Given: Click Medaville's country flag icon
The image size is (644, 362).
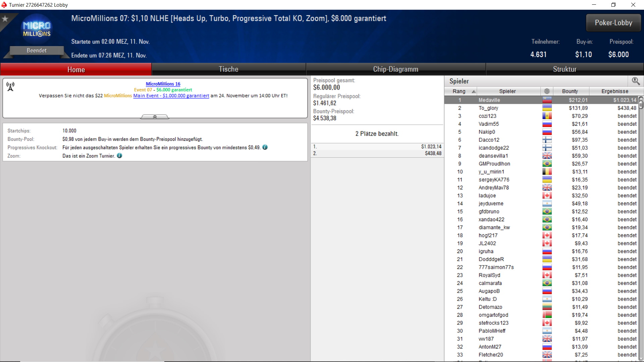Looking at the screenshot, I should point(547,100).
